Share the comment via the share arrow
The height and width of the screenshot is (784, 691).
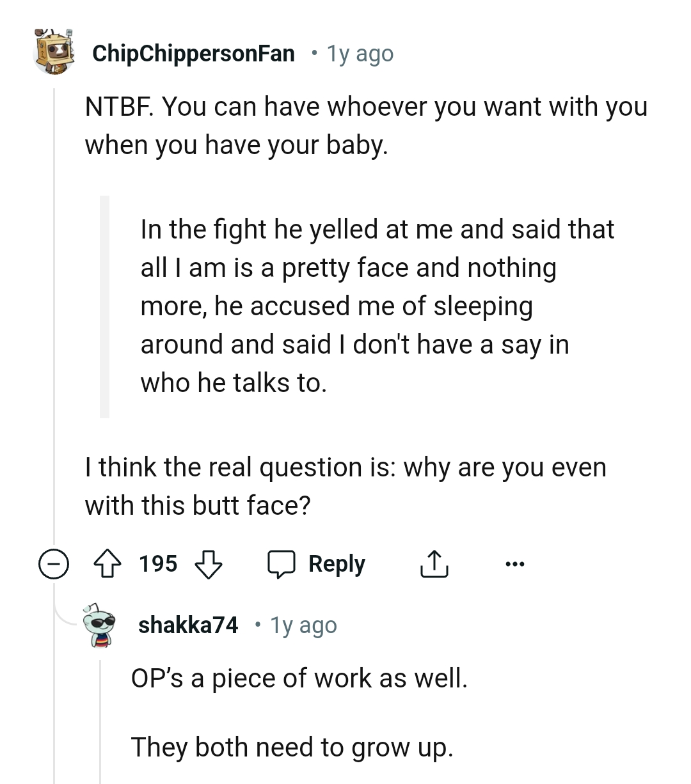[434, 563]
